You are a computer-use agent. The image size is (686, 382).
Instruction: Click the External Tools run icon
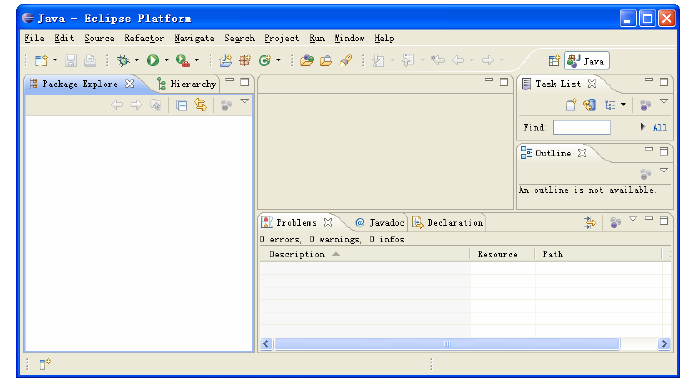[182, 60]
